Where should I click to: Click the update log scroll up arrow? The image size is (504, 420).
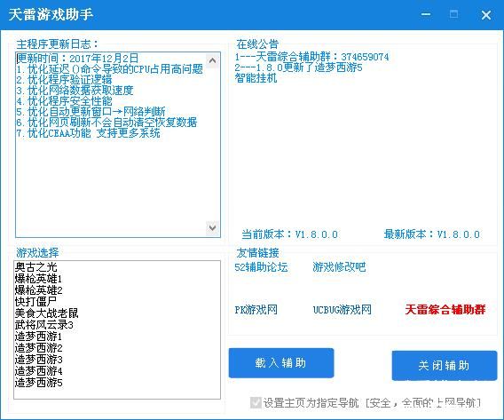[x=212, y=60]
